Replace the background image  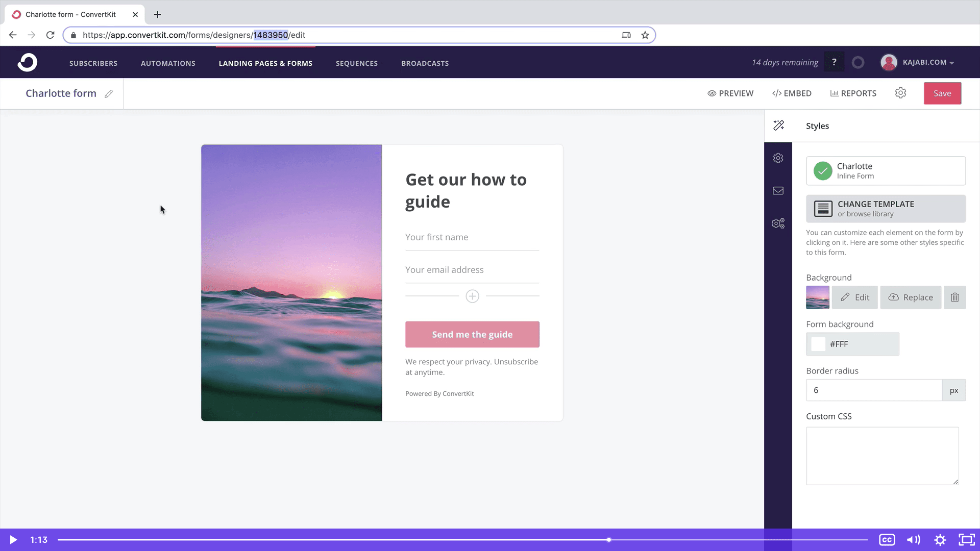[911, 297]
